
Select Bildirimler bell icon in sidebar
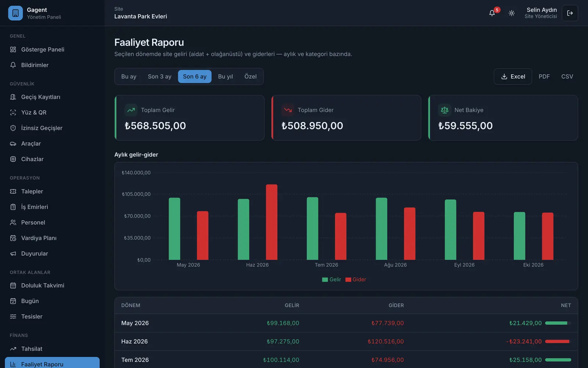(13, 65)
